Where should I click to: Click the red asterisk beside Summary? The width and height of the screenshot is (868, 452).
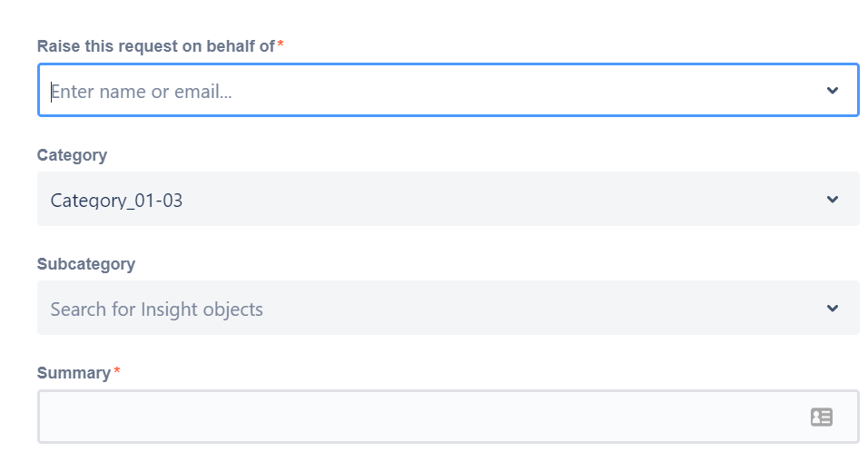[x=117, y=370]
